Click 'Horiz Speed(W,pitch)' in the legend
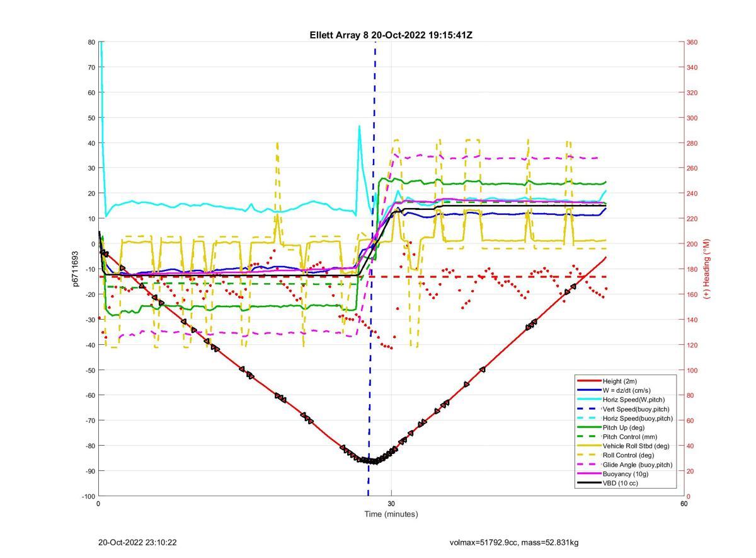 tap(634, 400)
